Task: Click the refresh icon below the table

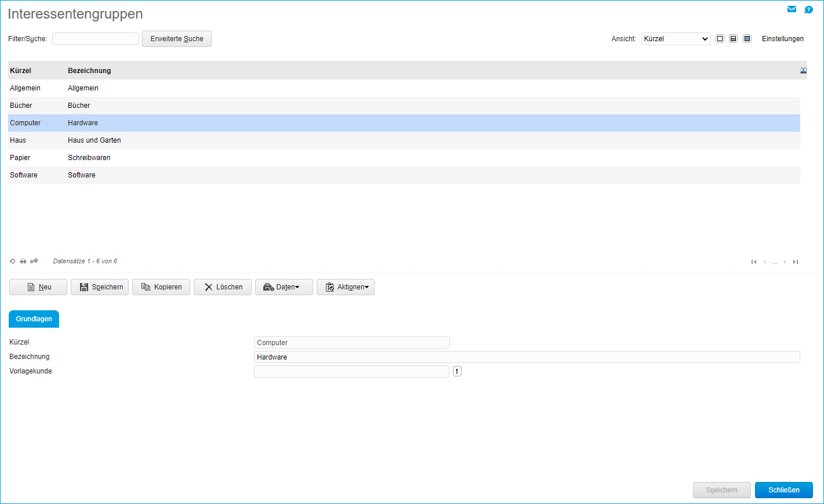Action: coord(13,262)
